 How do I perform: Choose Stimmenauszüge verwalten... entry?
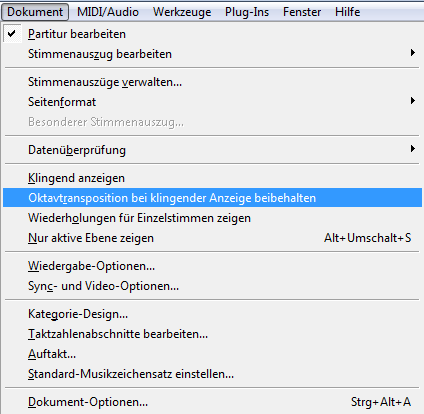click(x=212, y=82)
